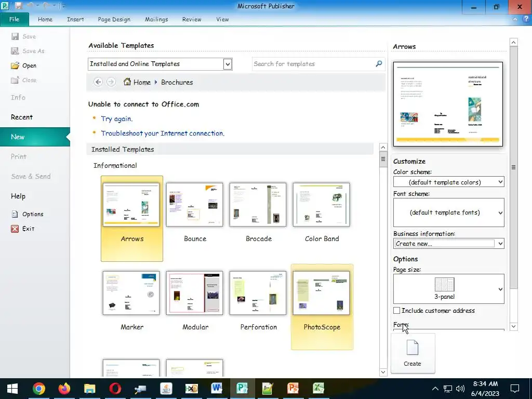Click Troubleshoot your Internet connection link

click(x=163, y=134)
